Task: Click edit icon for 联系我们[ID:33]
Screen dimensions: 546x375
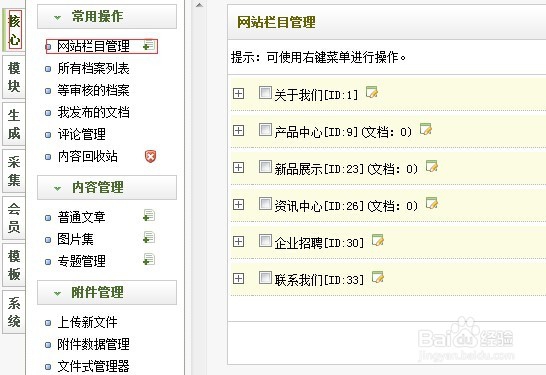Action: (378, 278)
